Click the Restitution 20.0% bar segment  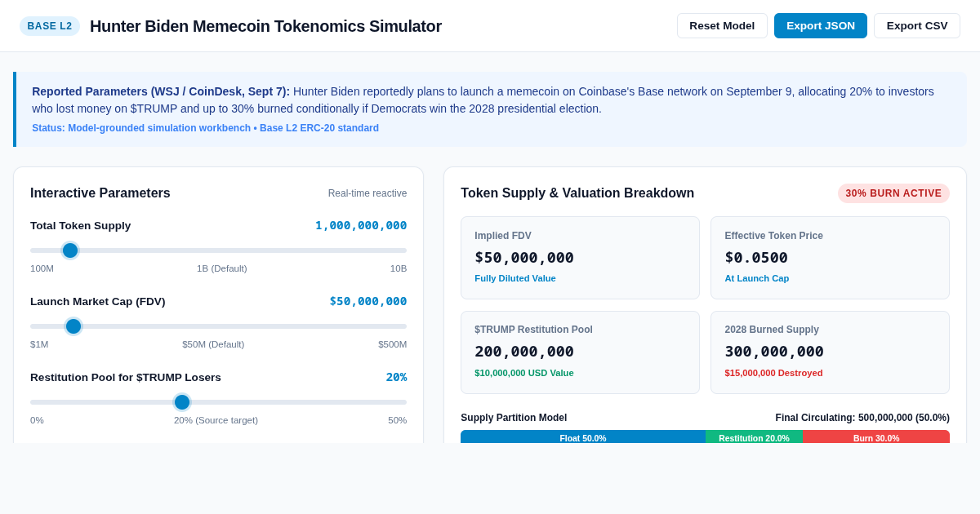[754, 437]
